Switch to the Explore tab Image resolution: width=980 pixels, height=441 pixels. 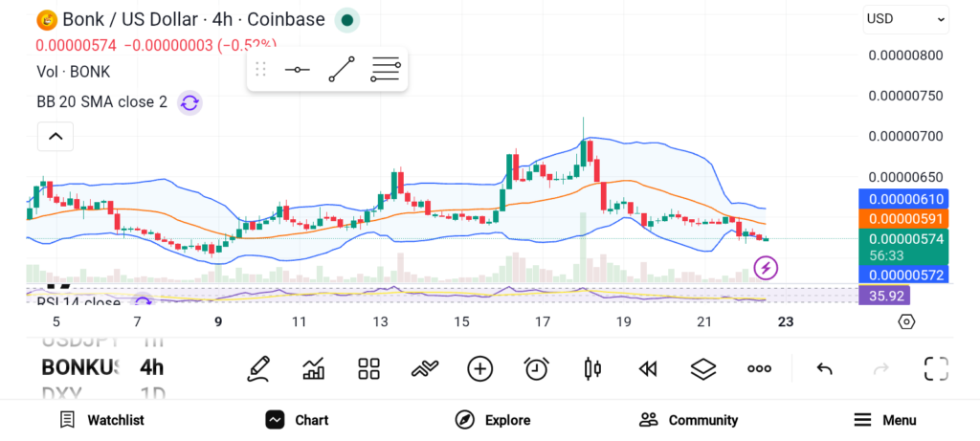pyautogui.click(x=493, y=420)
